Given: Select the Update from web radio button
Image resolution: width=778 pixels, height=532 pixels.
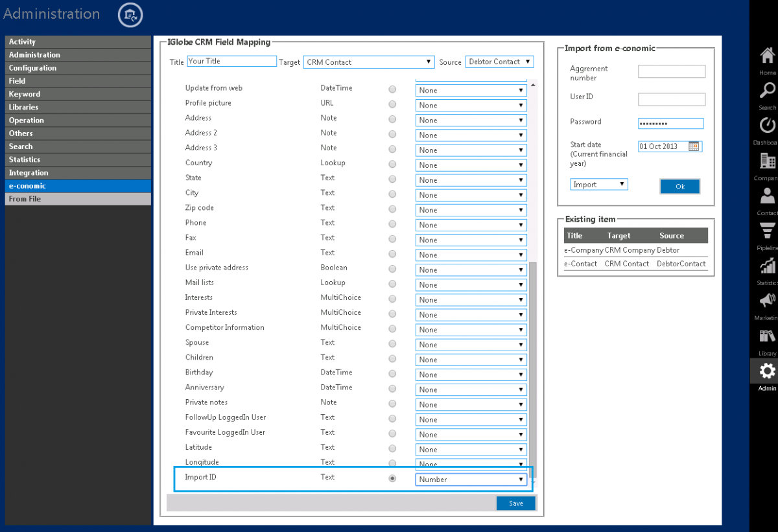Looking at the screenshot, I should 392,89.
